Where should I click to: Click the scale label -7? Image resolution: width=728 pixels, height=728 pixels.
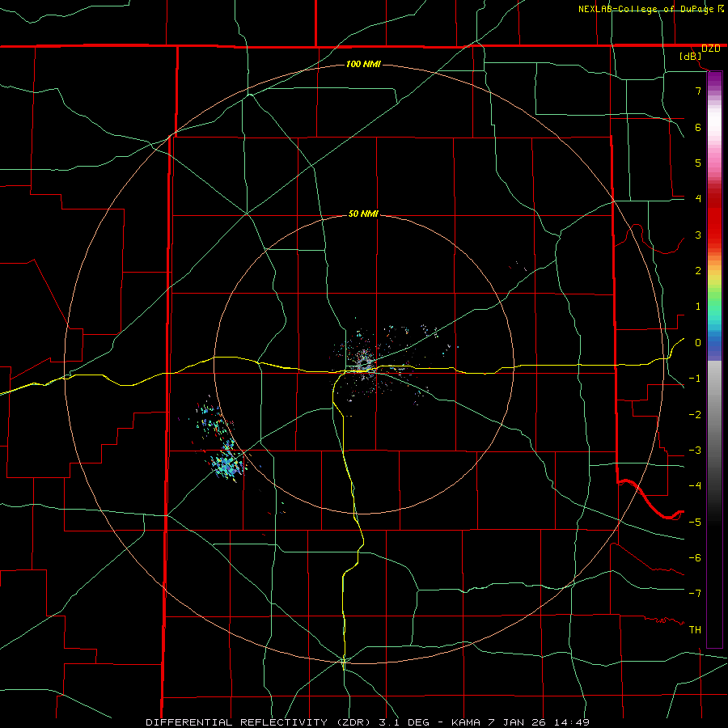tap(695, 594)
